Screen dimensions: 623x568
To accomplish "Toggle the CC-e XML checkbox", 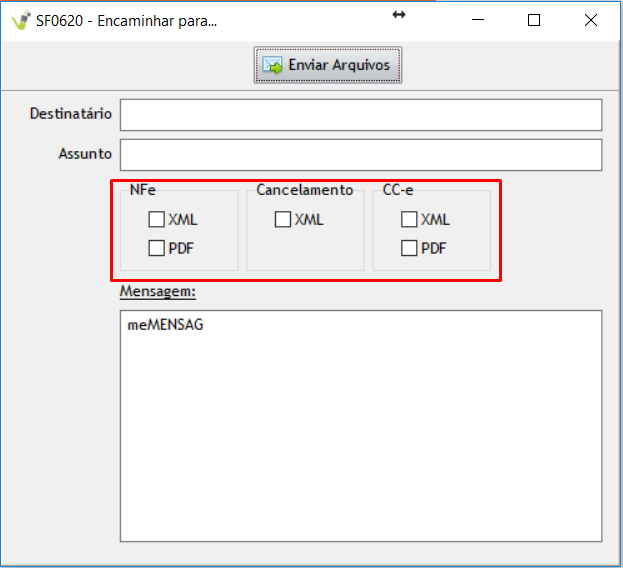I will 409,220.
